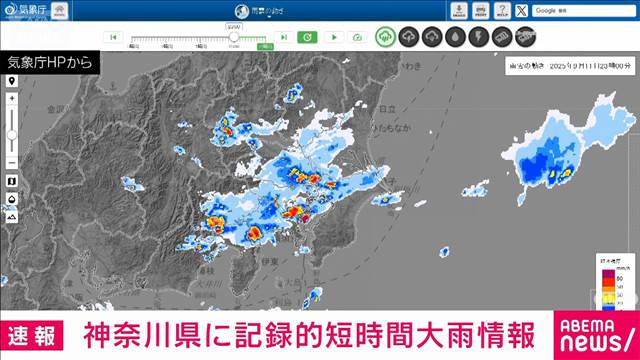Screen dimensions: 640x360
Task: Jump to the first time frame
Action: (x=113, y=37)
